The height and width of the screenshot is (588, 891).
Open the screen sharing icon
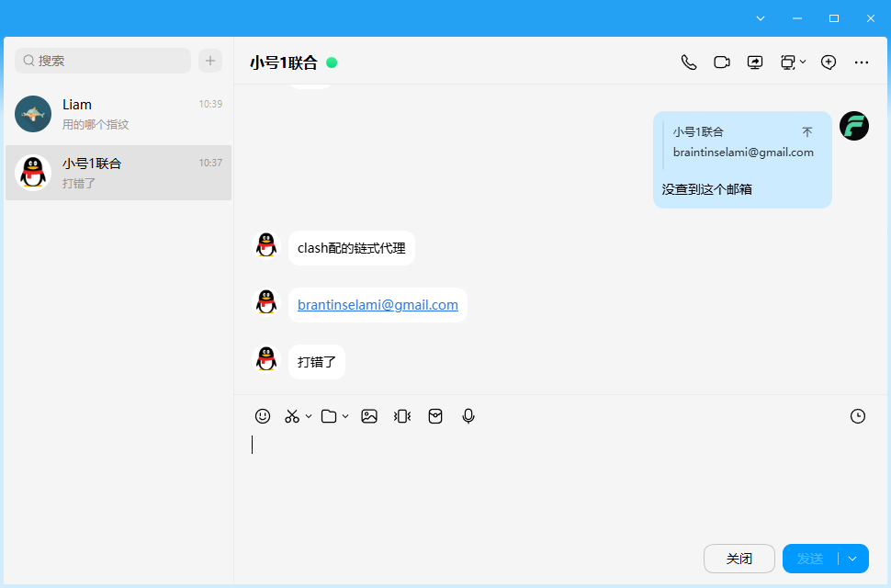[755, 62]
